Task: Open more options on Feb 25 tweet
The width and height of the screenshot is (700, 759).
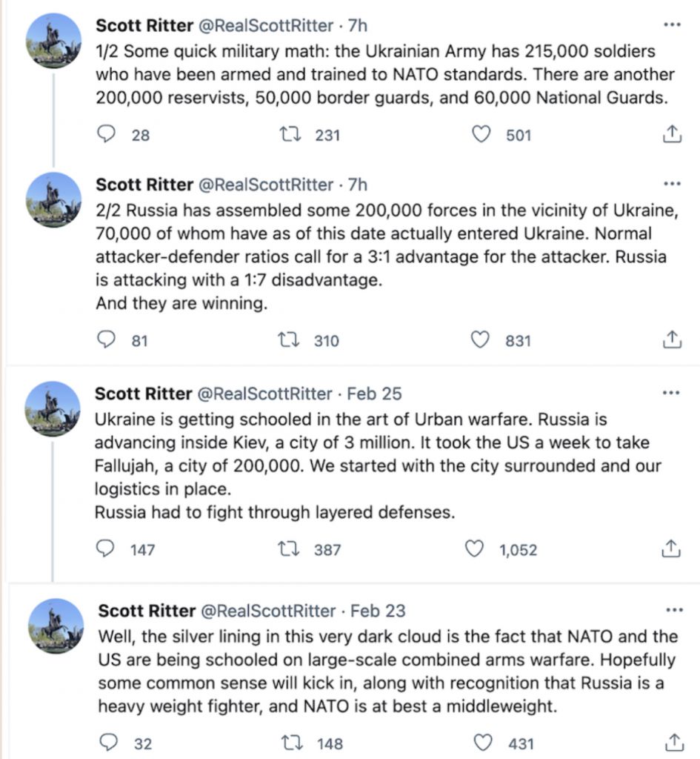Action: (671, 393)
